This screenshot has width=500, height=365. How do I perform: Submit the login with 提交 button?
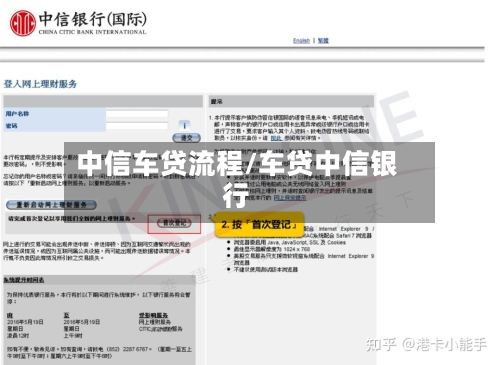(x=186, y=137)
